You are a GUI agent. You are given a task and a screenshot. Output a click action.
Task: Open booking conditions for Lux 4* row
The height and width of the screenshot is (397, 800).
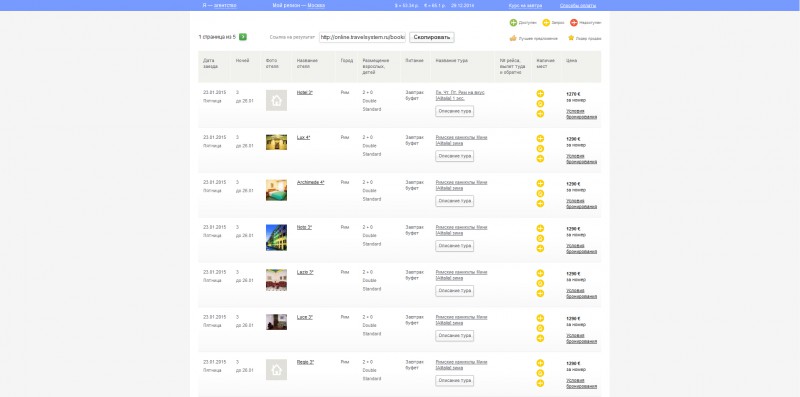[x=582, y=159]
